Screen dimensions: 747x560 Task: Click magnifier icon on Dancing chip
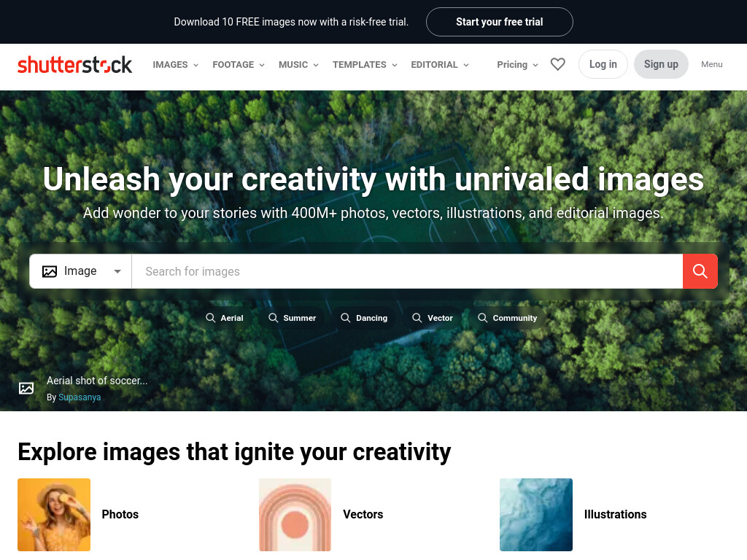coord(345,318)
